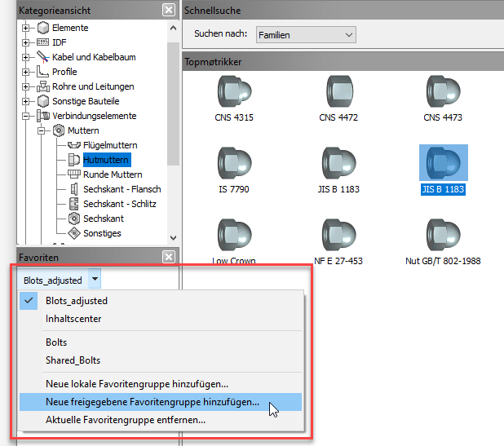Click the category tree scrollbar thumb
504x446 pixels.
point(173,104)
